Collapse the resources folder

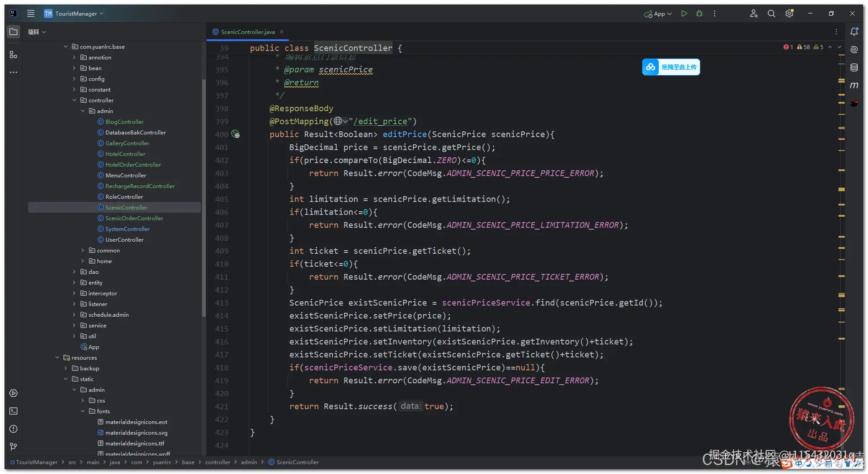point(57,357)
